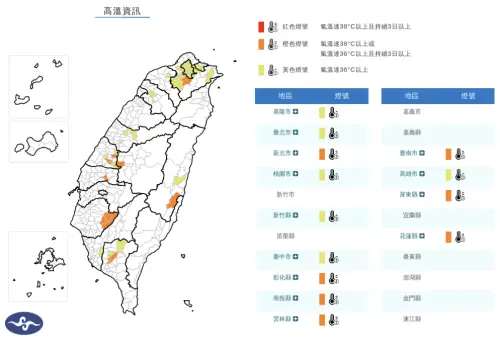Expand the 臺中市 row with plus icon
The image size is (500, 361).
coord(295,257)
